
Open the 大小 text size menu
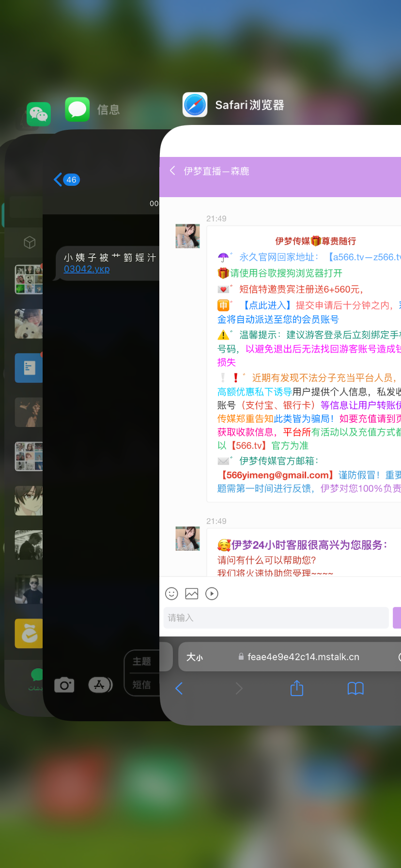click(x=195, y=657)
